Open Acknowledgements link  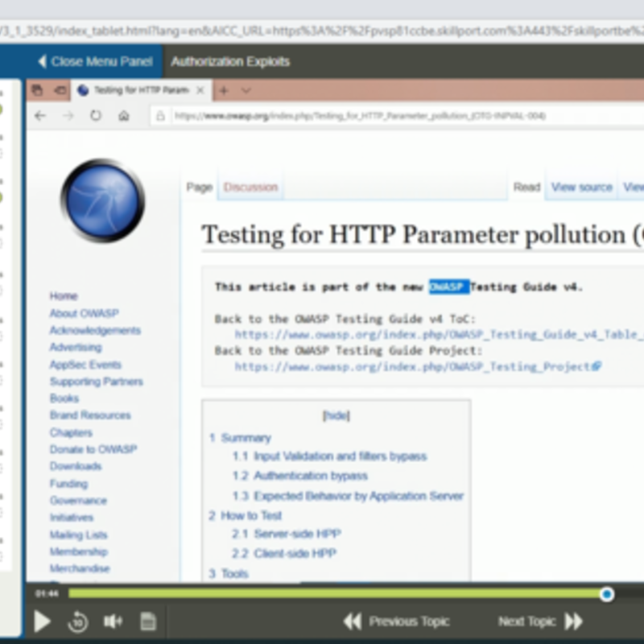95,330
